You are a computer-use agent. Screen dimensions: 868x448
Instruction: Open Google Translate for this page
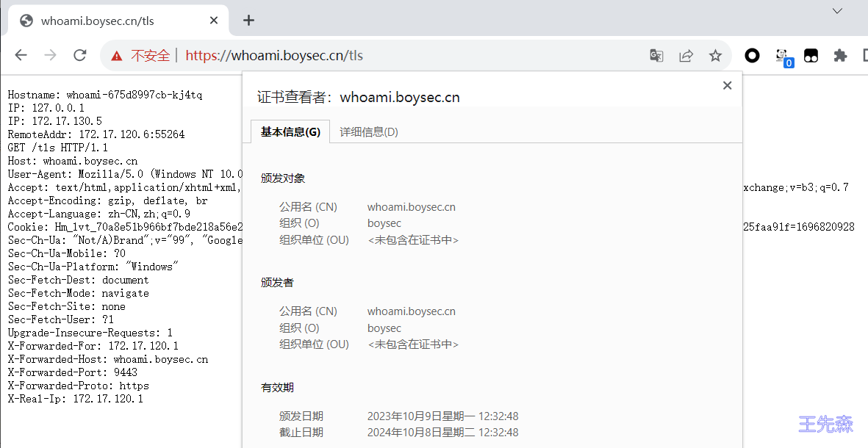(656, 56)
